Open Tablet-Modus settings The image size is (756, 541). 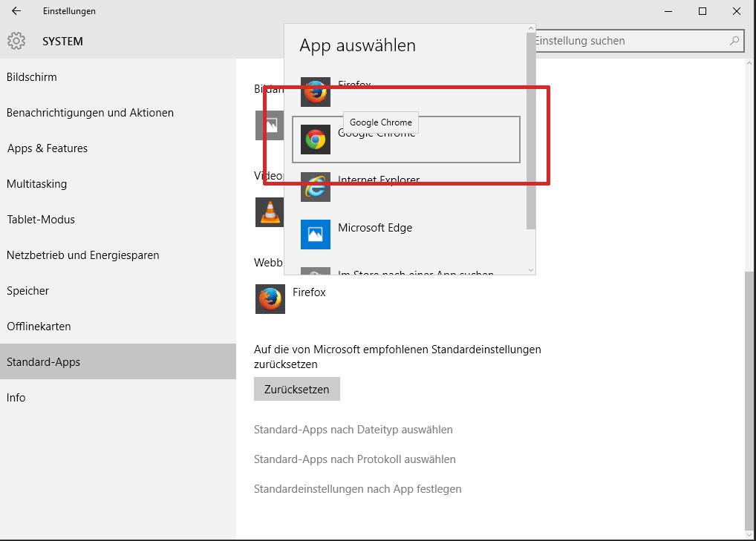tap(118, 220)
